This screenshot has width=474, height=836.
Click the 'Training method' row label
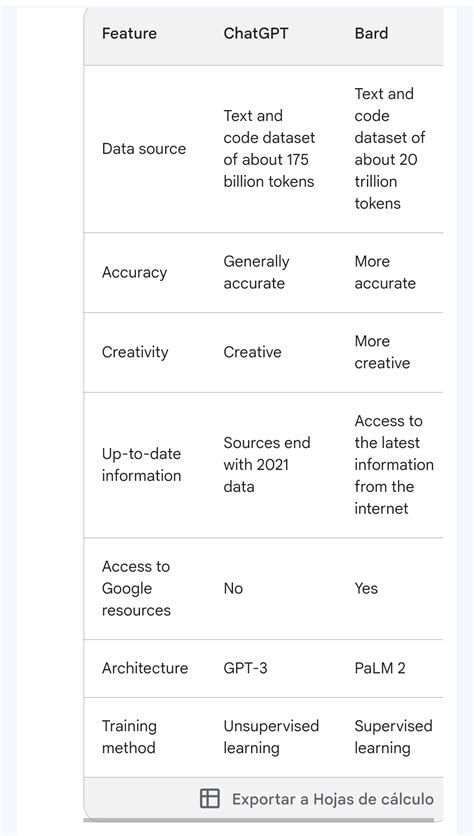[x=130, y=737]
